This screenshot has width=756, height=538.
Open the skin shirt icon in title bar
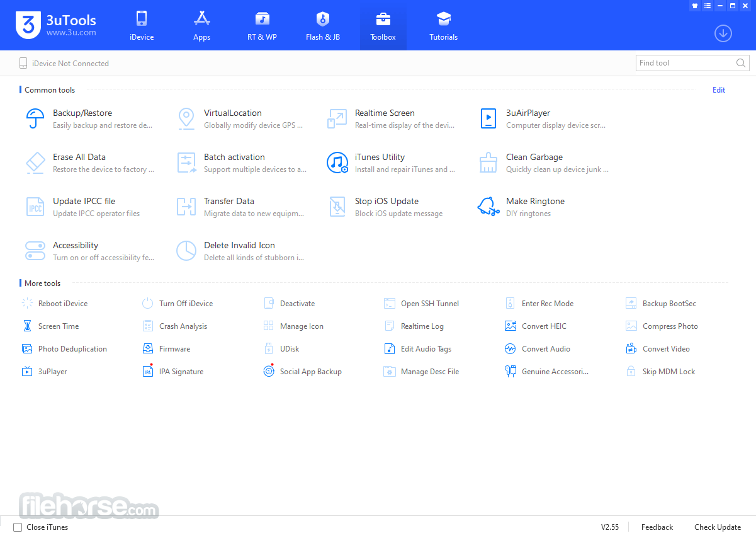(695, 6)
